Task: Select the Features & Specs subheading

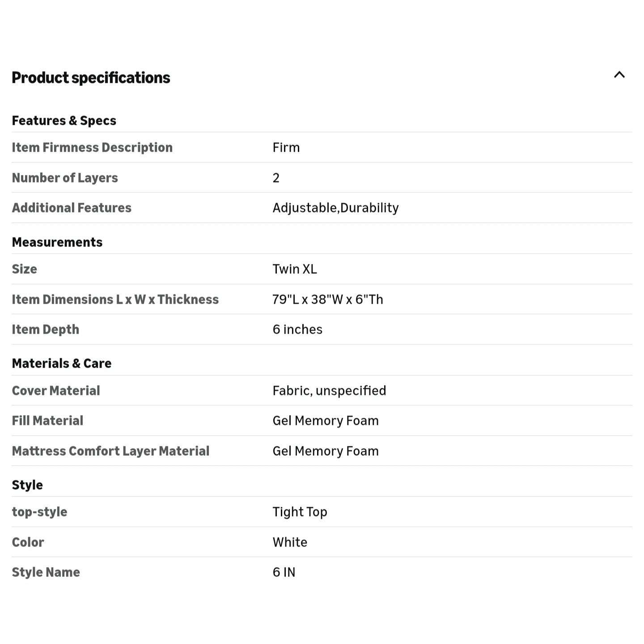Action: coord(64,121)
